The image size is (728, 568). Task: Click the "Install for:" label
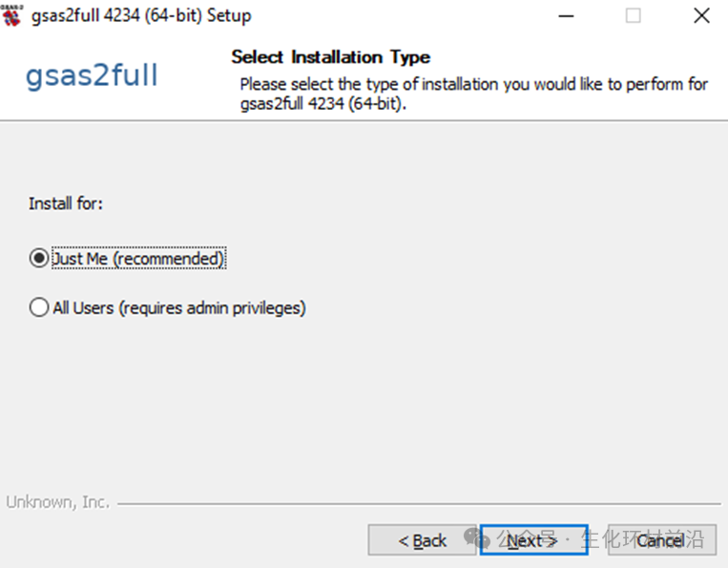[x=66, y=203]
